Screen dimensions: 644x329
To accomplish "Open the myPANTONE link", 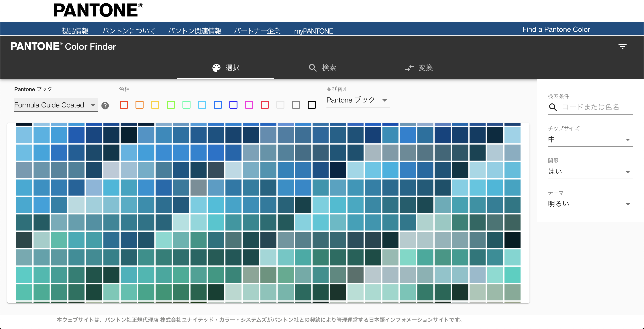I will (x=314, y=31).
